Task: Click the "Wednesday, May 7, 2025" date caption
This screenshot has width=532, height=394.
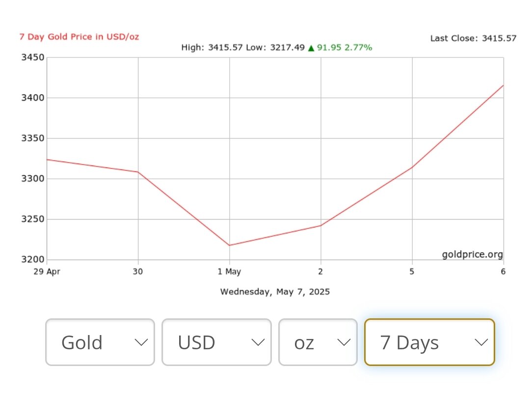Action: tap(275, 292)
